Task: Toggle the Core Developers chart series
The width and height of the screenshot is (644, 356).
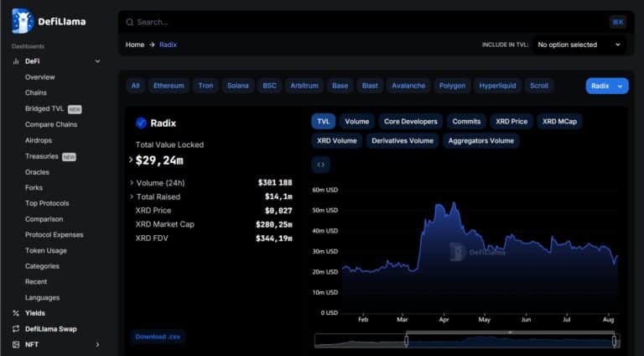Action: coord(410,121)
